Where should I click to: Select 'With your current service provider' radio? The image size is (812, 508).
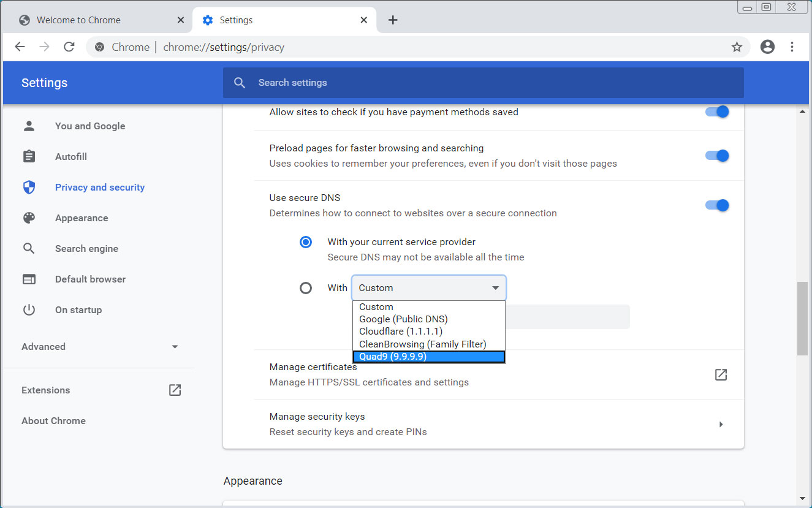[306, 242]
